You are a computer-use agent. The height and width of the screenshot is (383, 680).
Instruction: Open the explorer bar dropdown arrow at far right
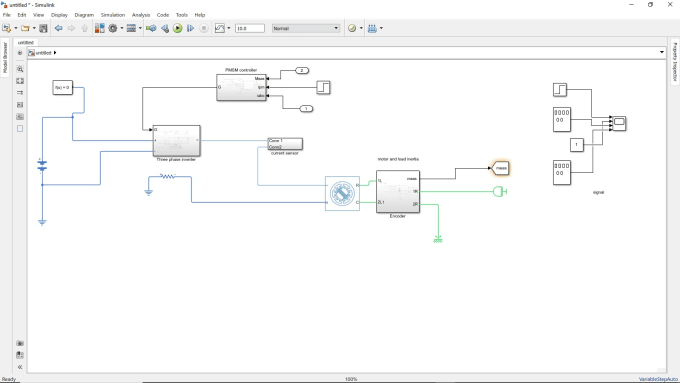click(661, 52)
